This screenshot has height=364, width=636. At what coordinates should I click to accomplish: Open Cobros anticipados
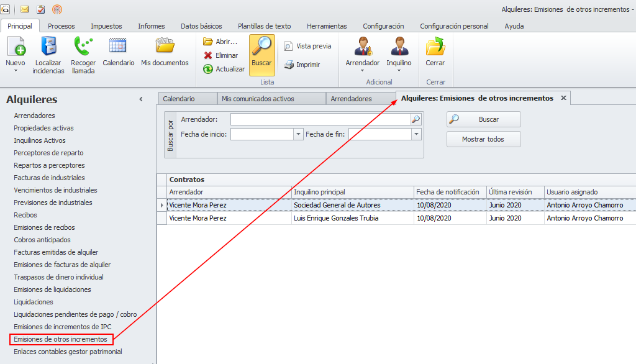point(42,240)
